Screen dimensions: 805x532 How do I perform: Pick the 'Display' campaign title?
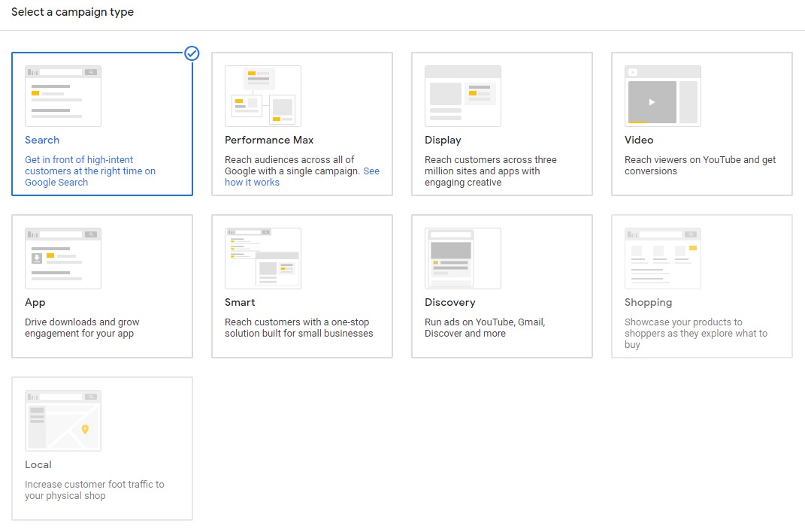[443, 140]
